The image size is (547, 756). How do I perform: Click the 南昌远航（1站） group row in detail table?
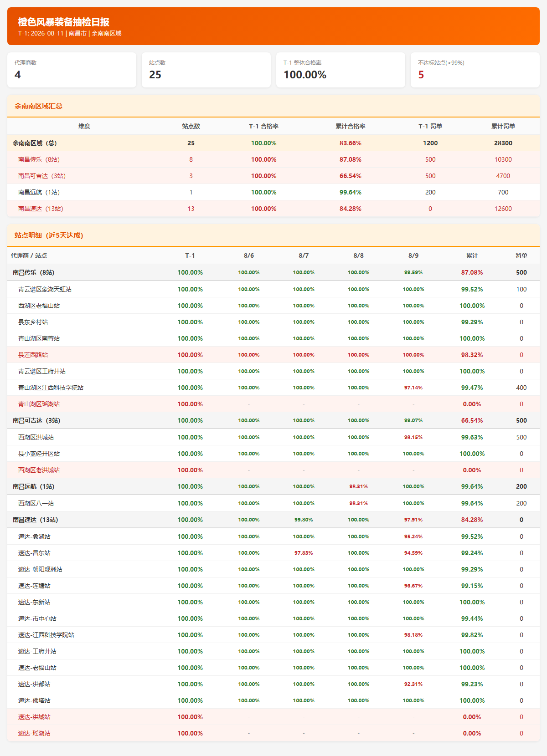pyautogui.click(x=273, y=486)
